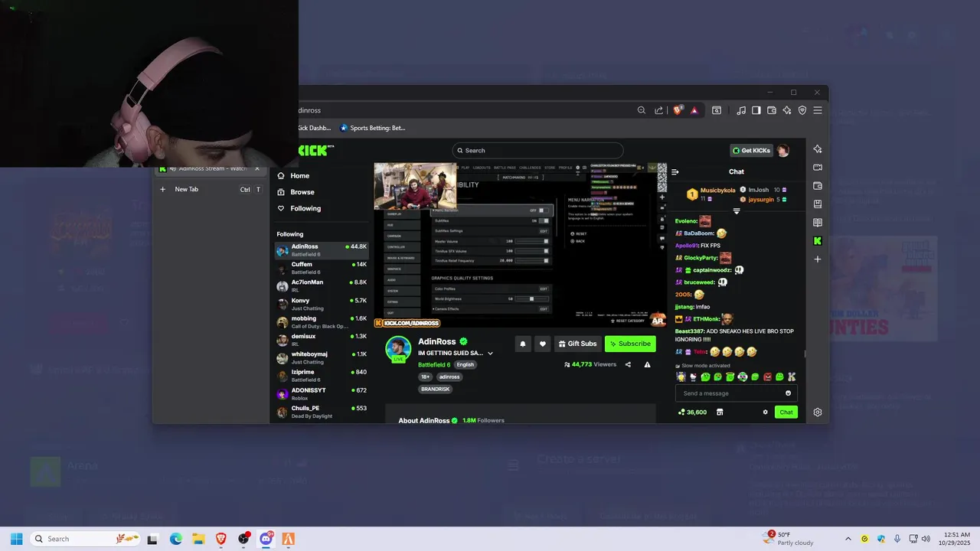Screen dimensions: 980x551
Task: Click the Get KICKs button
Action: tap(751, 151)
